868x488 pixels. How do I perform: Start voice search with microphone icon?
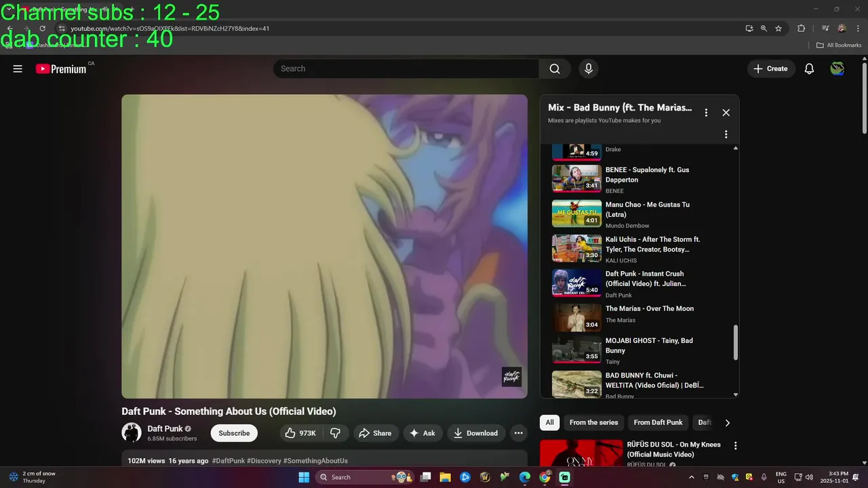pyautogui.click(x=589, y=68)
